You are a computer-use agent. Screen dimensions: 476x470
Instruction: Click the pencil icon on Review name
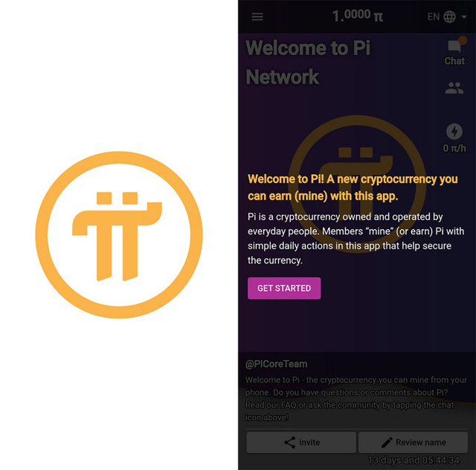[387, 442]
